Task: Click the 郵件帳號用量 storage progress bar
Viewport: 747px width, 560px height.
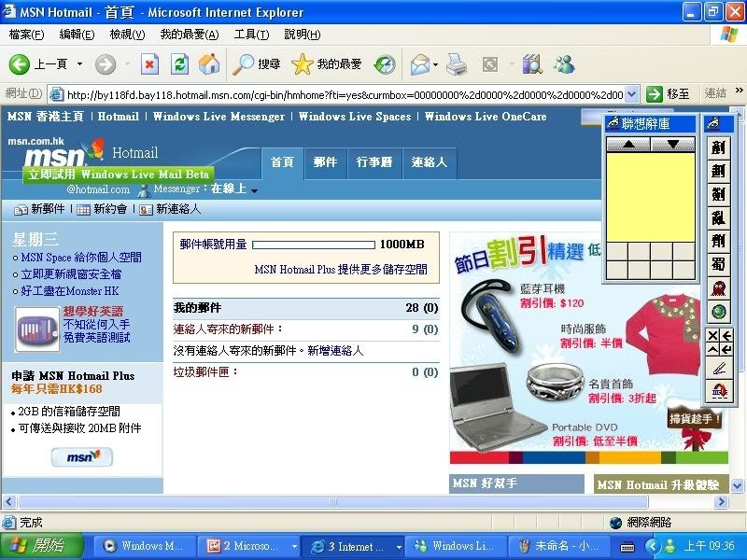Action: click(314, 245)
